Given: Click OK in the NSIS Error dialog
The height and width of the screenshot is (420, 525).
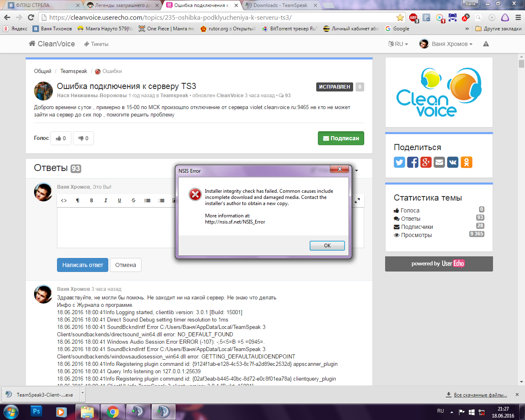Looking at the screenshot, I should click(327, 246).
